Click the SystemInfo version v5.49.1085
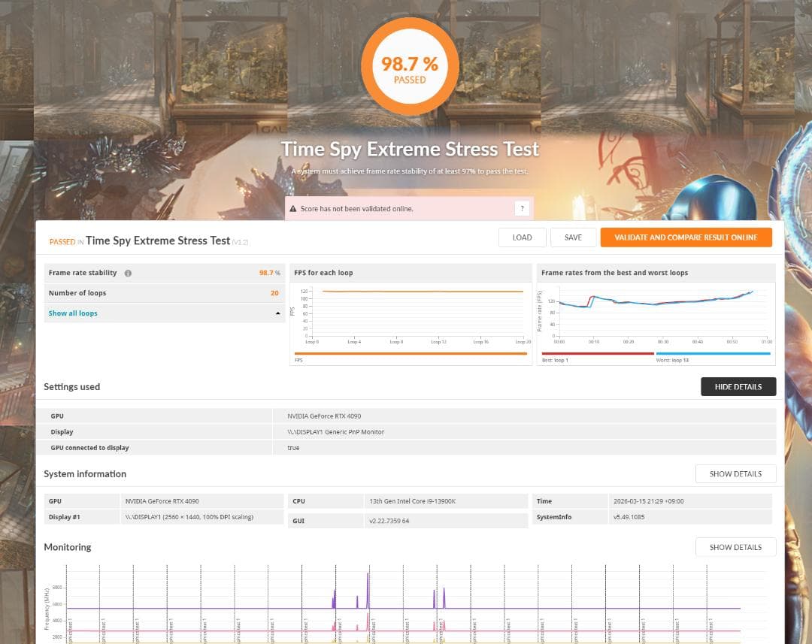Screen dimensions: 812x644 tap(629, 517)
